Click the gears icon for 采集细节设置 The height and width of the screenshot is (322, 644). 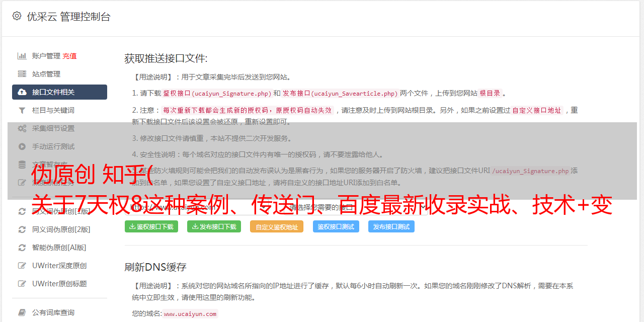pyautogui.click(x=22, y=128)
